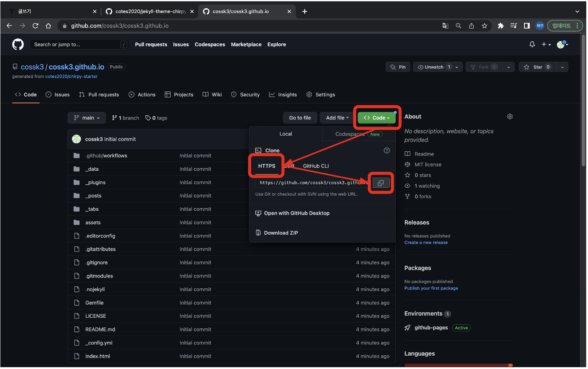The height and width of the screenshot is (369, 588).
Task: Open the Marketplace header link
Action: pos(246,44)
